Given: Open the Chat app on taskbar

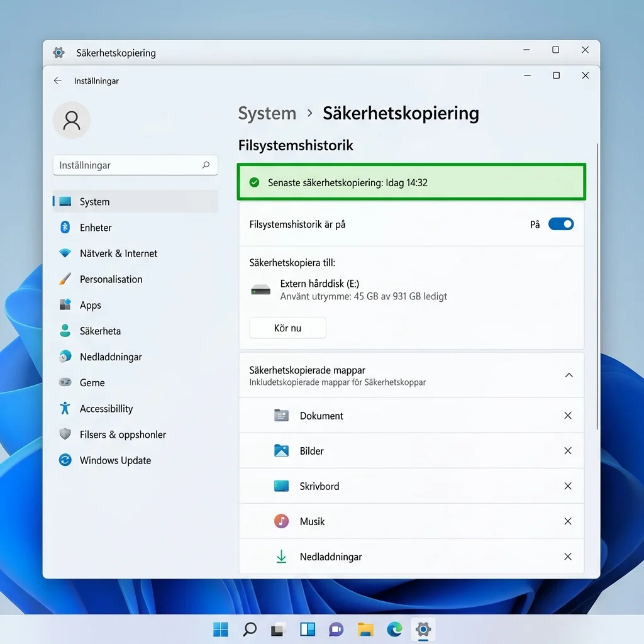Looking at the screenshot, I should [336, 629].
